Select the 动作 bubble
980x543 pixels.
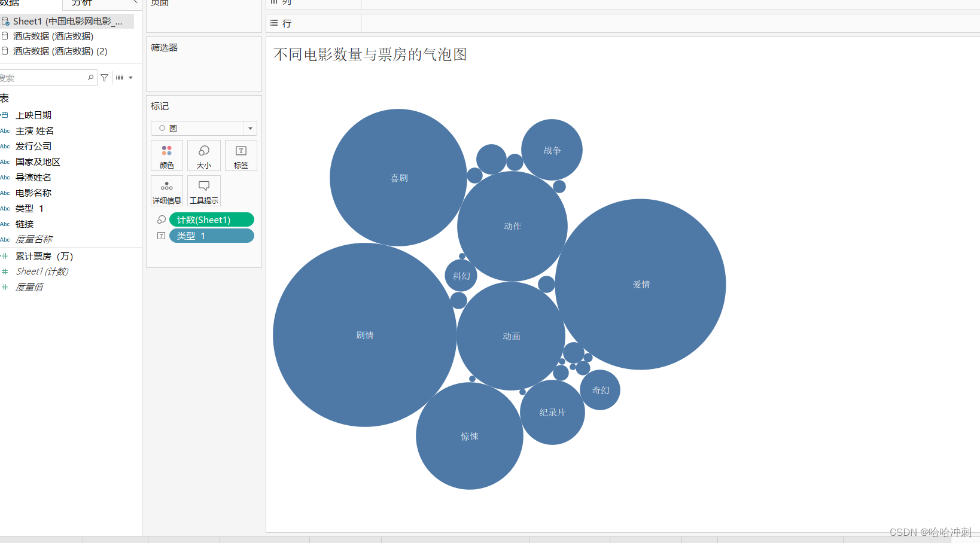coord(512,226)
